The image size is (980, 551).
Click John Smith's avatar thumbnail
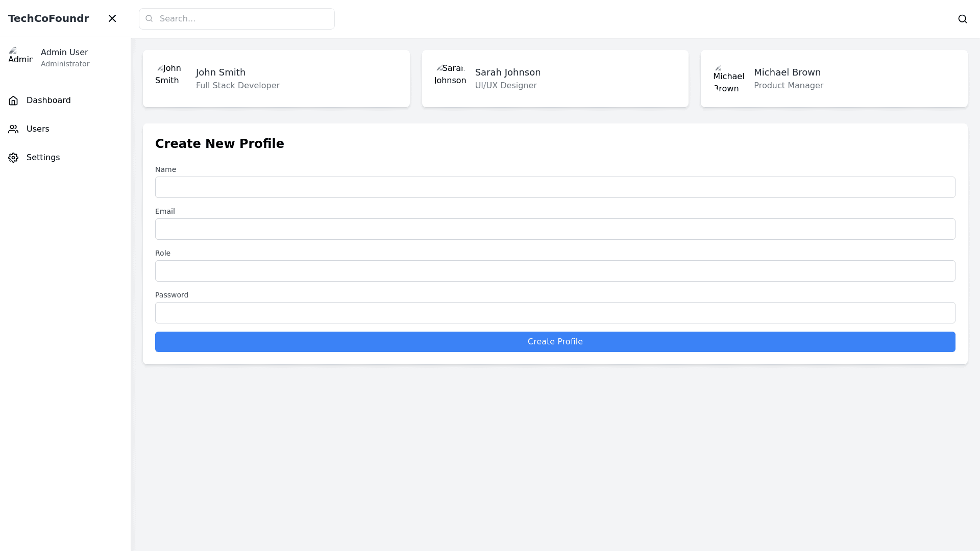(169, 75)
